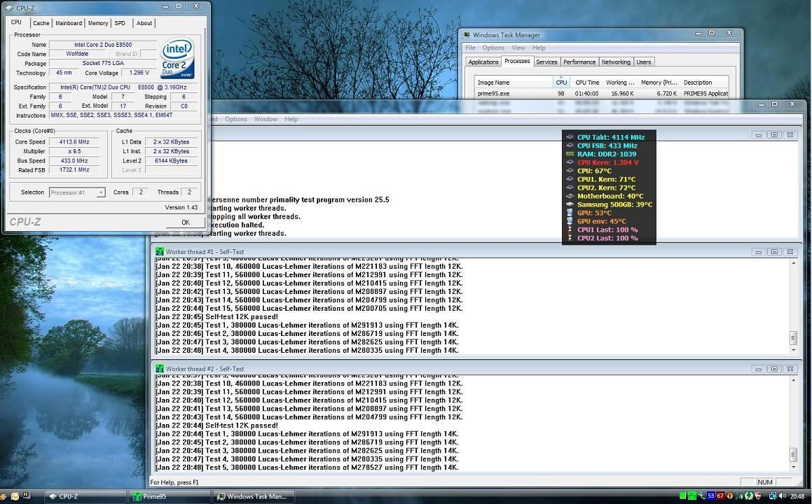Screen dimensions: 812x504
Task: Click the CPU1 Last hourglass icon
Action: (570, 230)
